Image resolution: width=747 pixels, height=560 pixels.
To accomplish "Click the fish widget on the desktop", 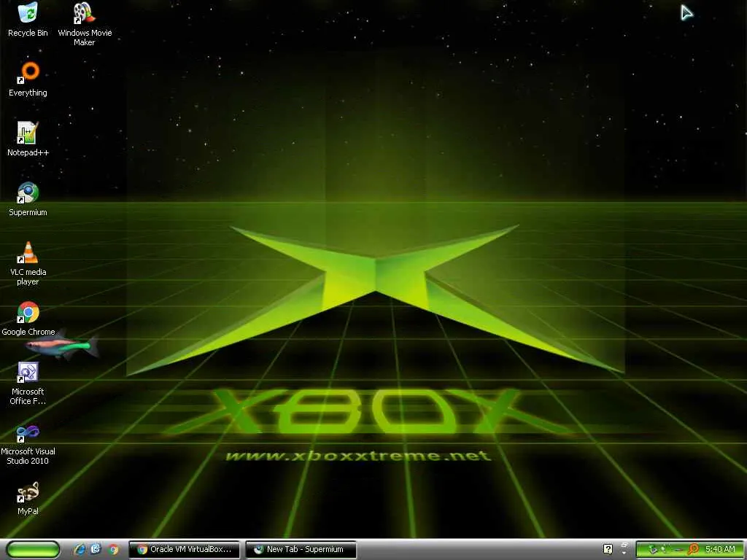I will coord(63,346).
